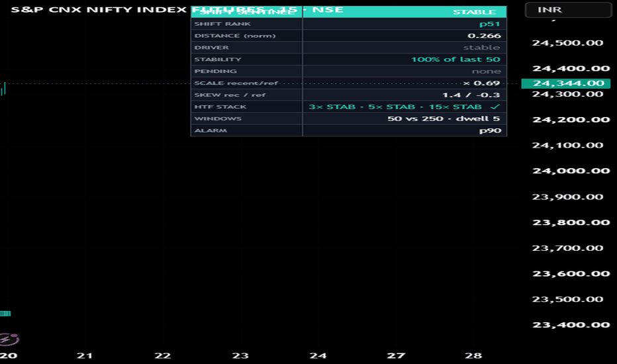Click the PENDING row label
The width and height of the screenshot is (617, 364).
(x=215, y=71)
